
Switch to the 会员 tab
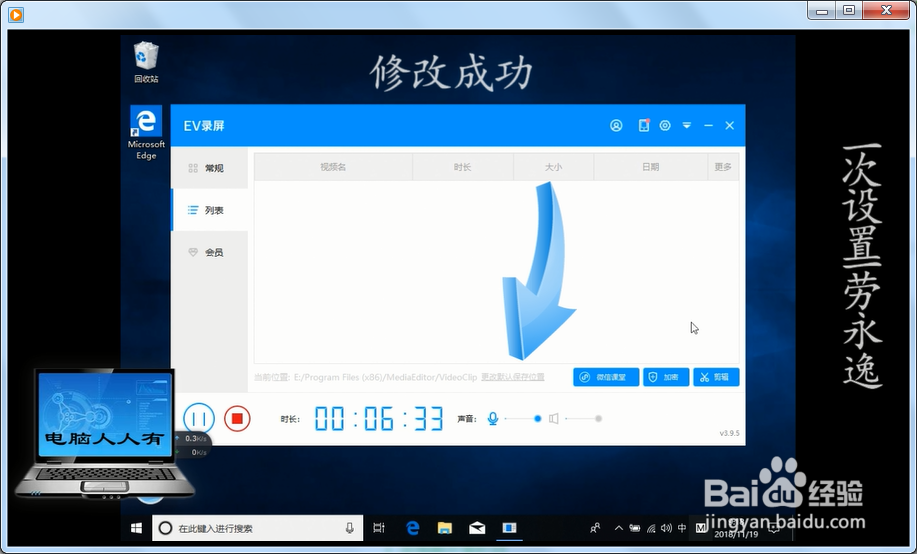(209, 252)
